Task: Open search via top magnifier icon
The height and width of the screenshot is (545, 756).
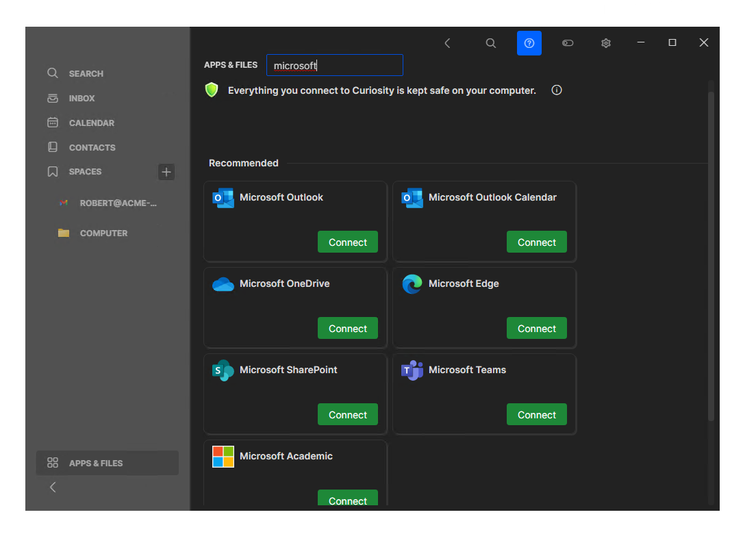Action: 490,43
